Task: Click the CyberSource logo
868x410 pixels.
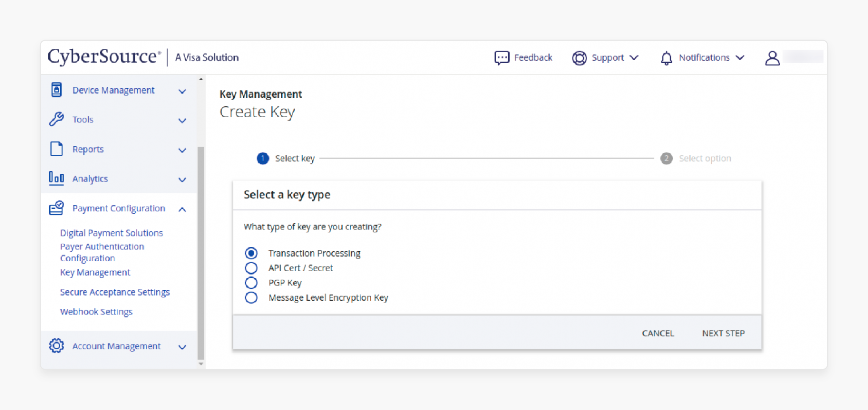Action: (105, 57)
